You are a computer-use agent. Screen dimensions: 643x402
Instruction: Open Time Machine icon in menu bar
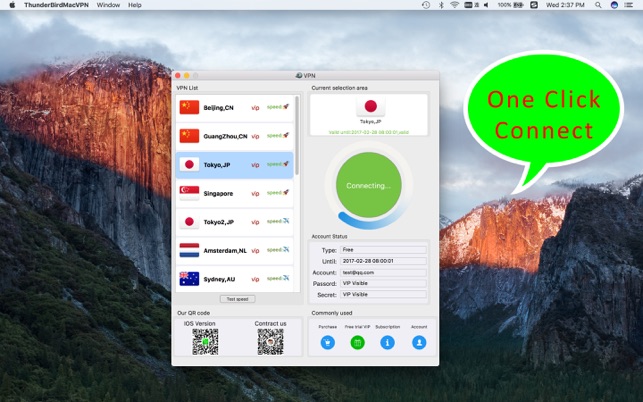tap(426, 5)
